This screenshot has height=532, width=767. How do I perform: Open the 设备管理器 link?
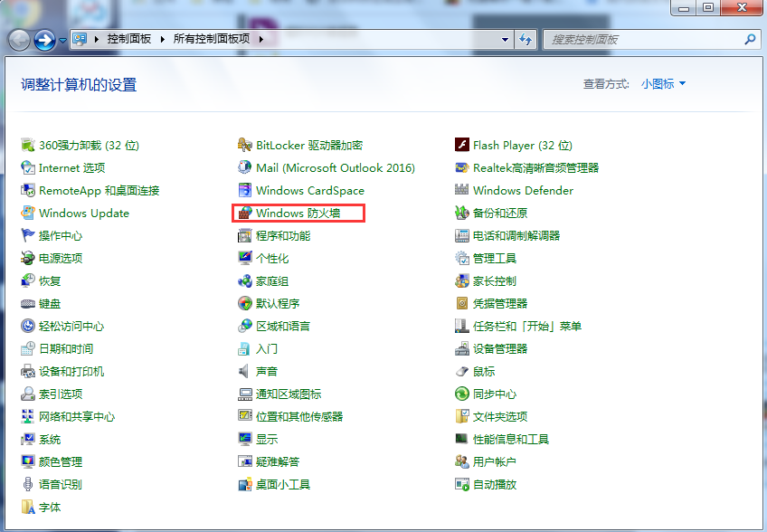(x=500, y=348)
